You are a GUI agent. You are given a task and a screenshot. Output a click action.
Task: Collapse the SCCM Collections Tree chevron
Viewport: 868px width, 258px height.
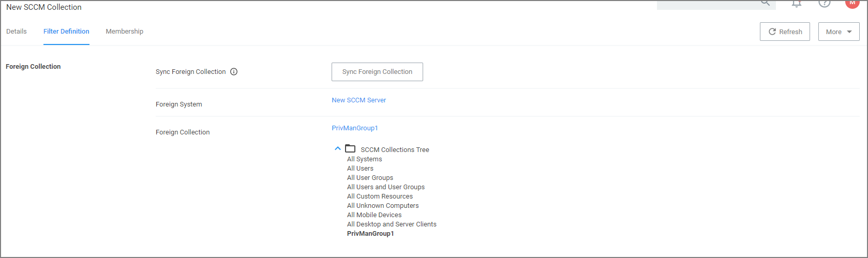coord(338,149)
